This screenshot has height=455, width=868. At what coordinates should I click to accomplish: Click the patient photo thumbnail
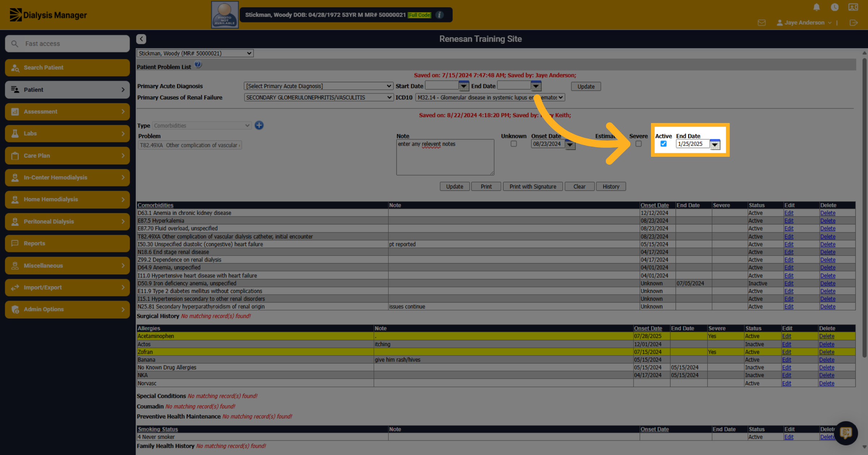pyautogui.click(x=225, y=15)
